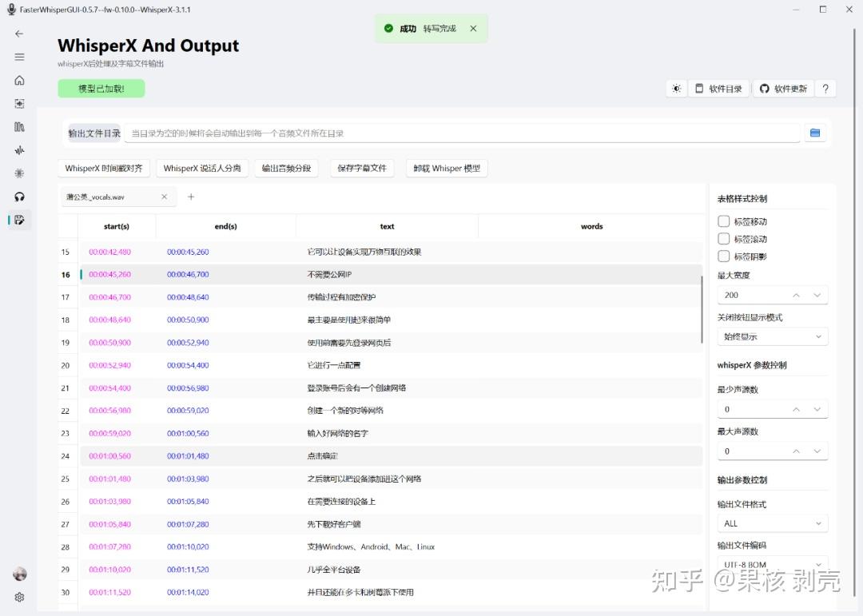
Task: Open the UTF-8 BOM encoding dropdown
Action: point(772,564)
